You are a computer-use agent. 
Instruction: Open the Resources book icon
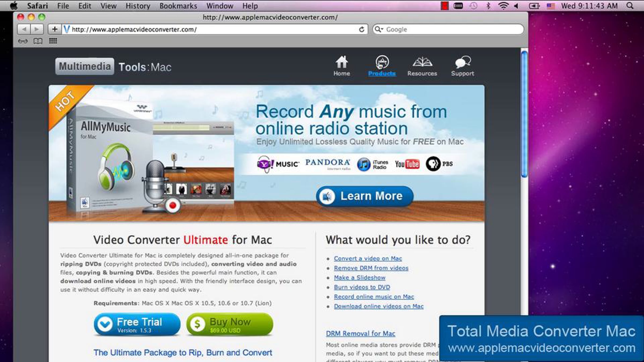coord(422,62)
